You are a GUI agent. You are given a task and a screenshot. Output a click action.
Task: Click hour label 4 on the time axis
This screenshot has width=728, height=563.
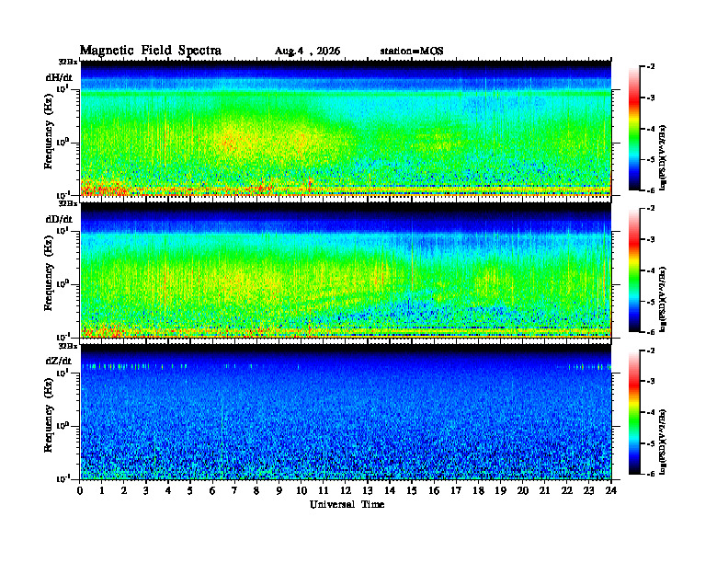[168, 490]
